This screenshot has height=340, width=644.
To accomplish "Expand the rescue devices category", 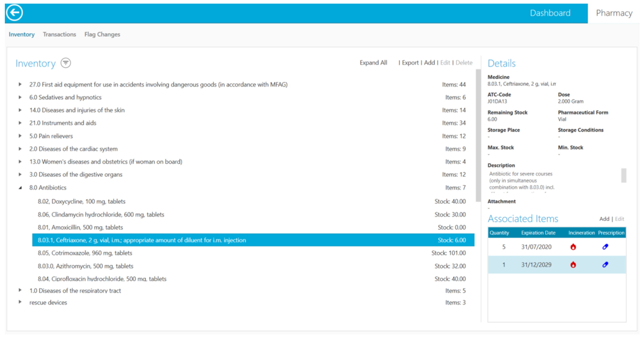I will (20, 302).
